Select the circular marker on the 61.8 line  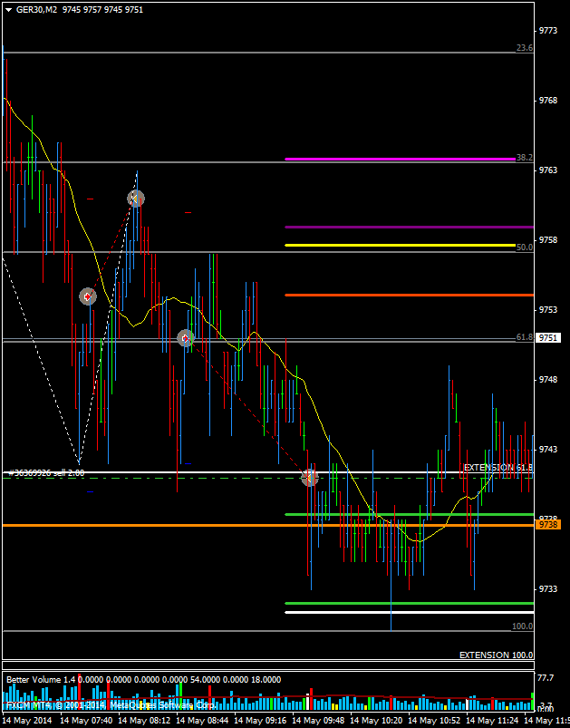(x=186, y=338)
